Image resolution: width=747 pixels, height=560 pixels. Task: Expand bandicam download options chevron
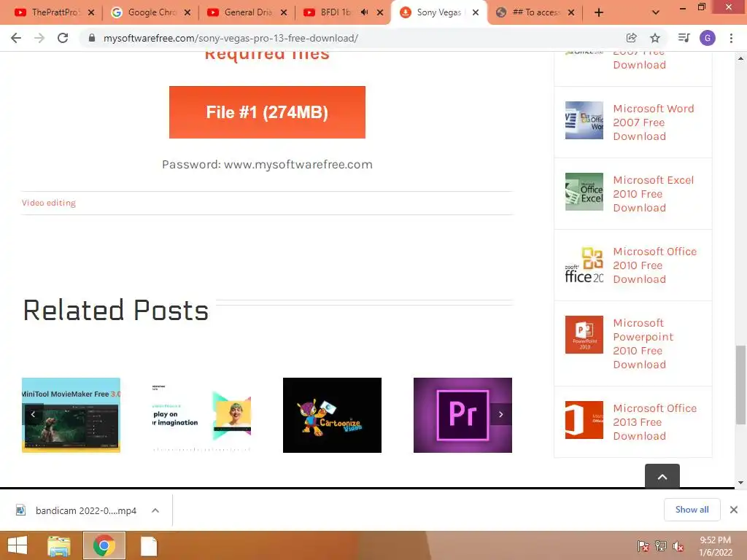coord(155,510)
